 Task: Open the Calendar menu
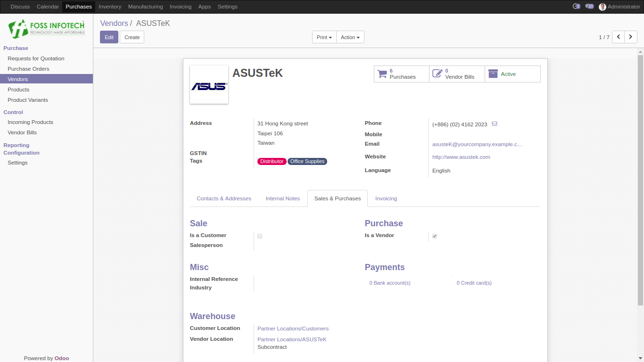48,7
